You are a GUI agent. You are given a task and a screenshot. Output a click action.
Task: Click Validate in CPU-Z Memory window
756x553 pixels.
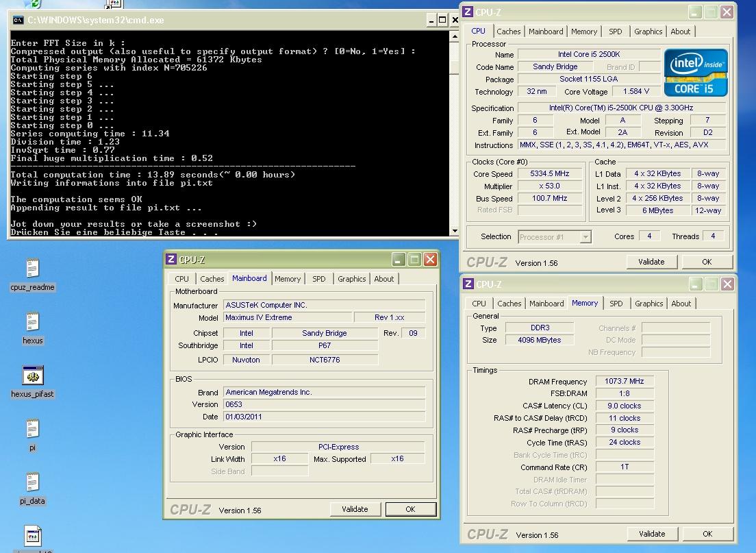pyautogui.click(x=652, y=534)
